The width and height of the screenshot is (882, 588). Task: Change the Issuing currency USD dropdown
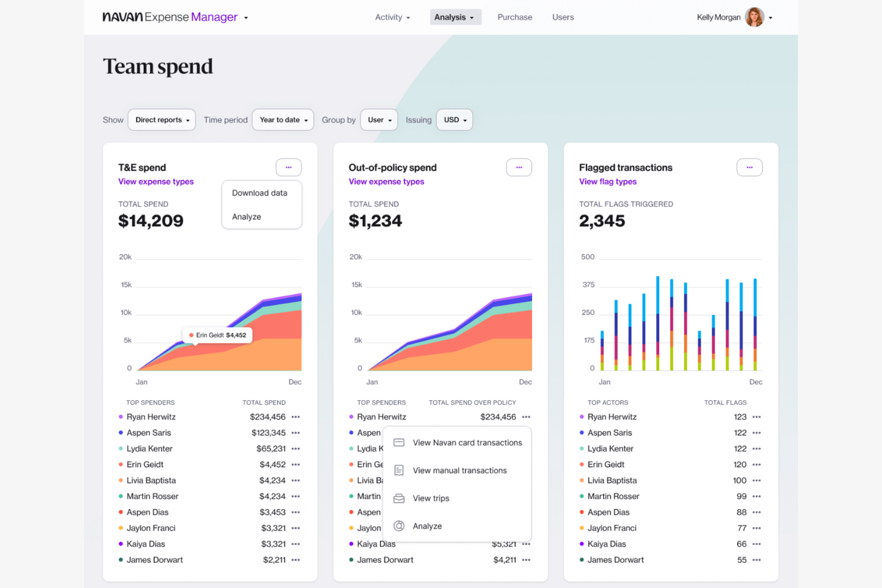[454, 120]
